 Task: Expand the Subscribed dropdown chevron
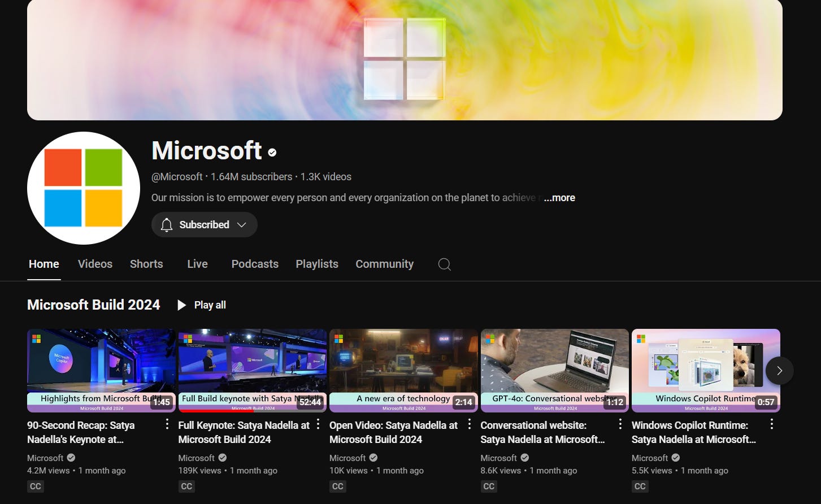tap(241, 225)
